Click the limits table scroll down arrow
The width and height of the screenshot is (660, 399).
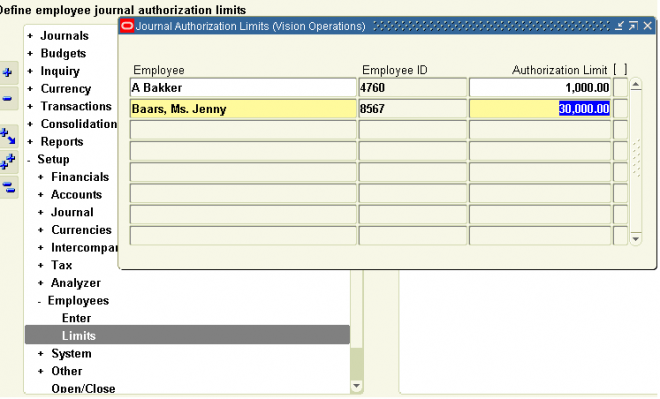pyautogui.click(x=636, y=239)
